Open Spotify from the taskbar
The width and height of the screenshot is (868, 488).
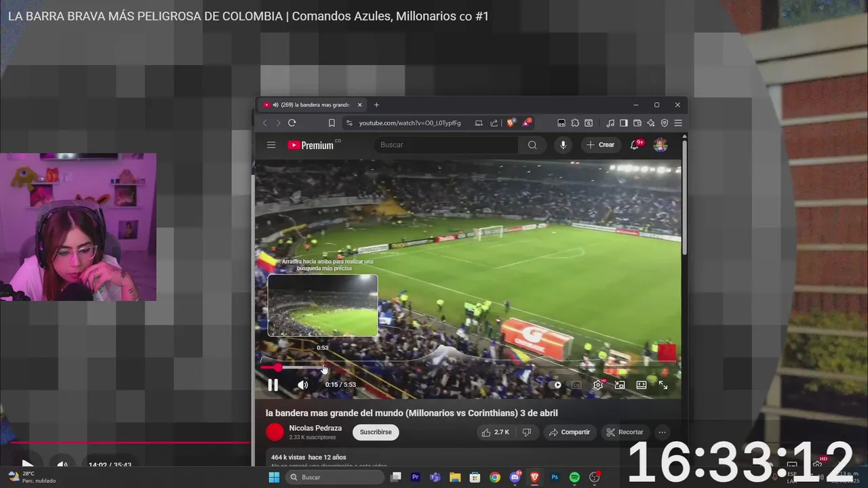574,477
